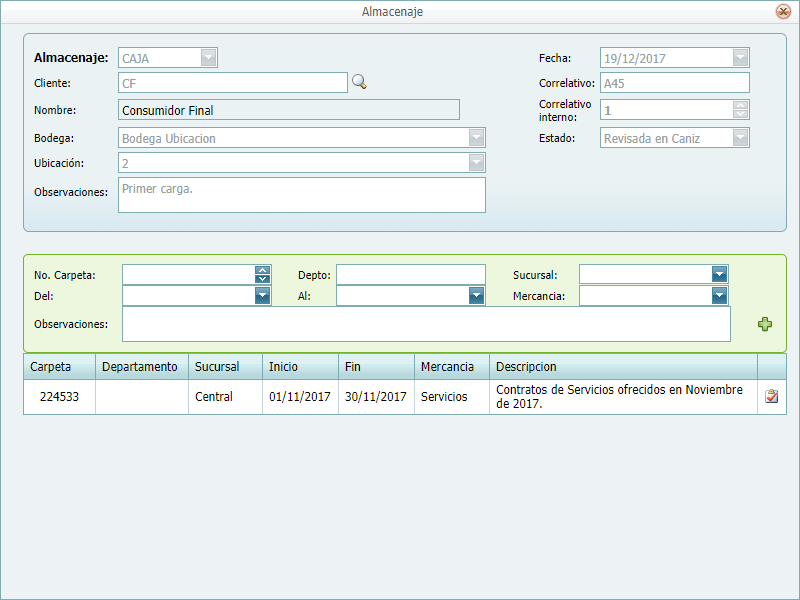
Task: Open the Estado dropdown
Action: 740,138
